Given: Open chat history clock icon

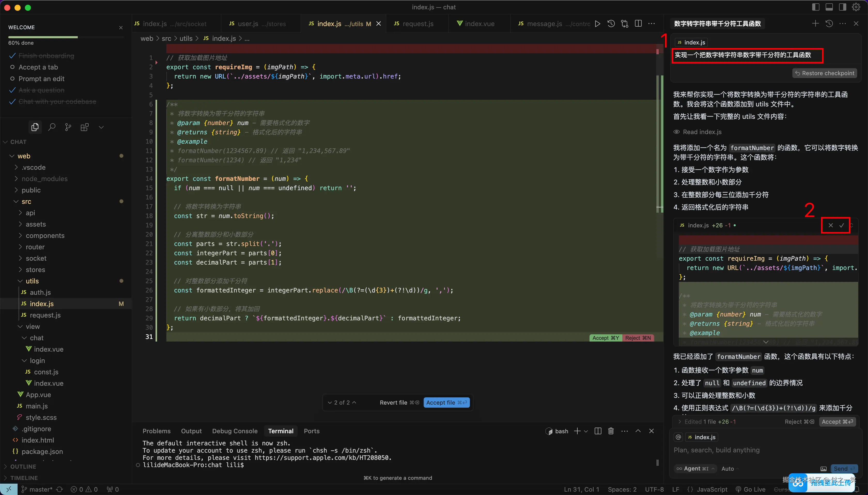Looking at the screenshot, I should tap(829, 24).
